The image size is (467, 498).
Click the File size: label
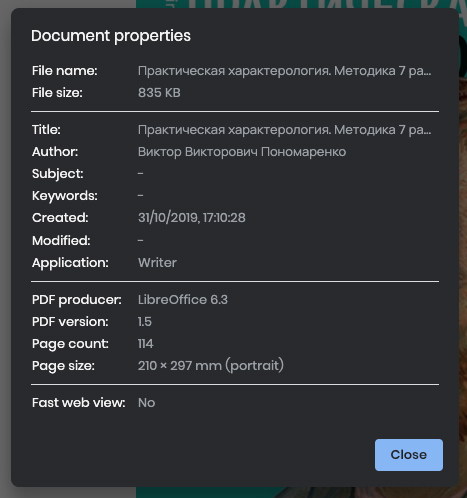(57, 93)
